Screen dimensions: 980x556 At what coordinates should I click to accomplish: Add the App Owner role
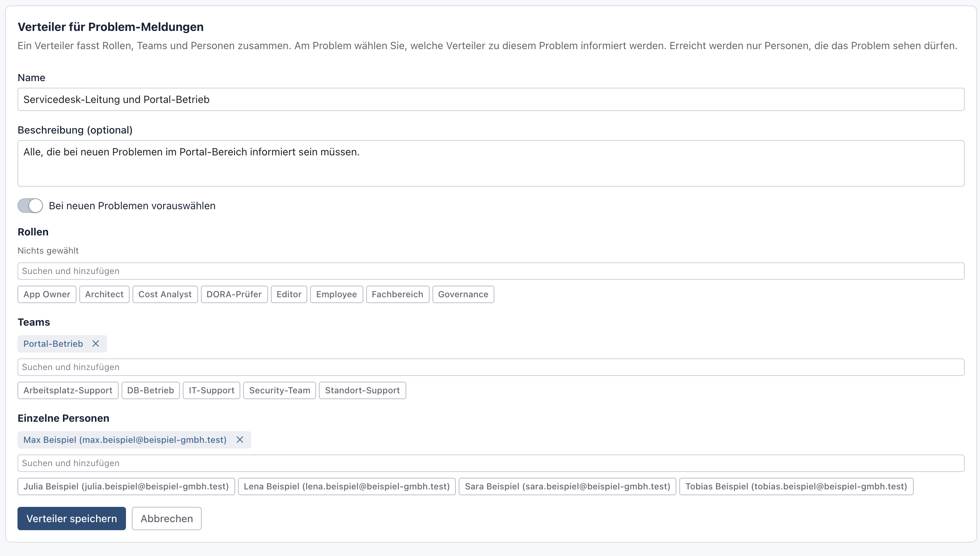47,294
